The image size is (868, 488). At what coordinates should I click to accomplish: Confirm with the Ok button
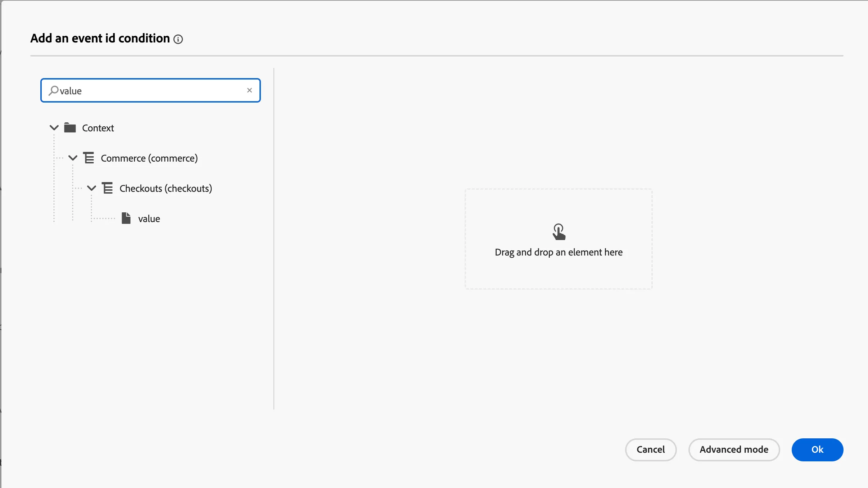tap(817, 449)
